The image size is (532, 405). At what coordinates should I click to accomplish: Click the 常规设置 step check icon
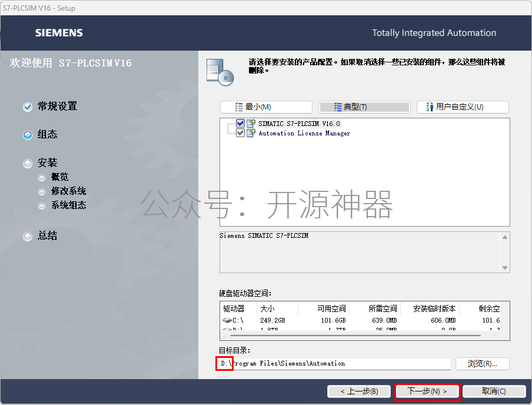[x=28, y=107]
